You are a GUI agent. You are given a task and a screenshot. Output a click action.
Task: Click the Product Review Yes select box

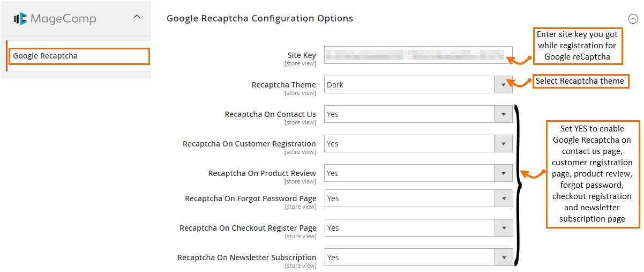point(418,173)
